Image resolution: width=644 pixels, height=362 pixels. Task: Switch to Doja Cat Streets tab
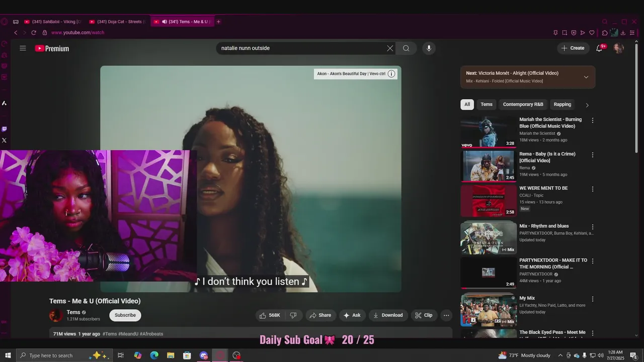pos(117,22)
